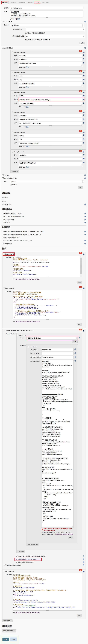Screen dimensions: 88x644
Task: Open help for Poll SCM trigger
Action: coord(85,223)
